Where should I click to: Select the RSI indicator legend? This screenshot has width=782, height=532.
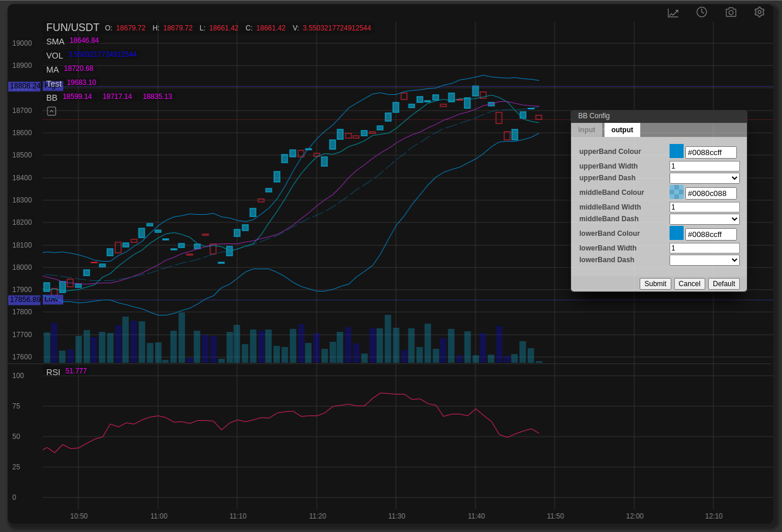[x=53, y=372]
